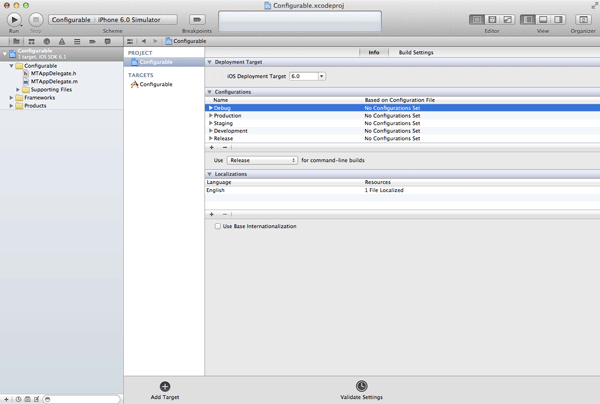Show the Breakpoint navigator icon

coord(92,41)
